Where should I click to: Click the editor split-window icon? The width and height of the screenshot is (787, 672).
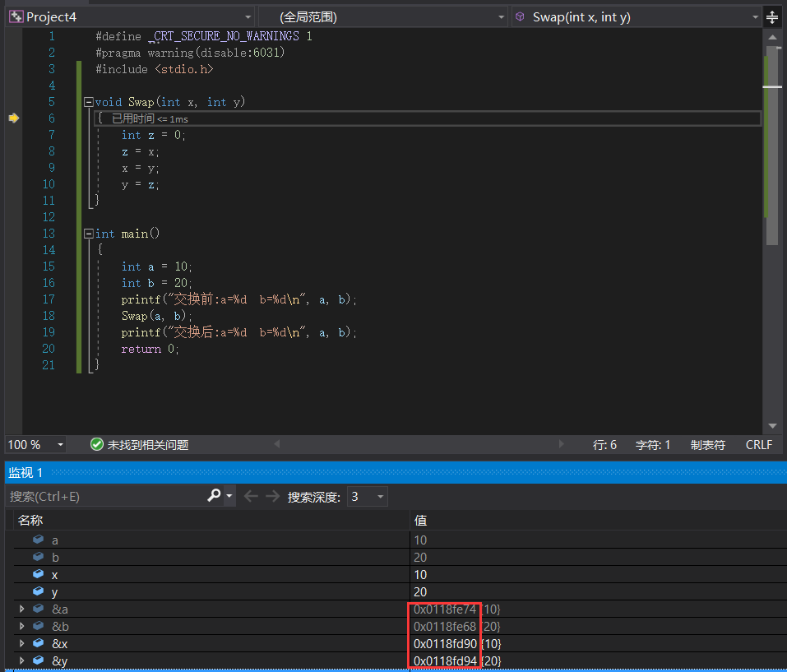(x=772, y=17)
